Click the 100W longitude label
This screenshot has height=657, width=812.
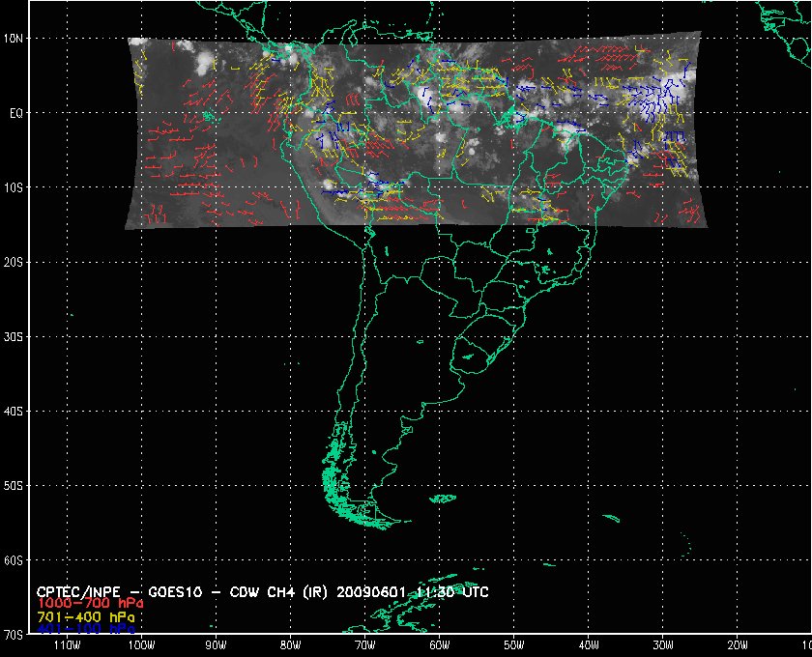point(141,644)
